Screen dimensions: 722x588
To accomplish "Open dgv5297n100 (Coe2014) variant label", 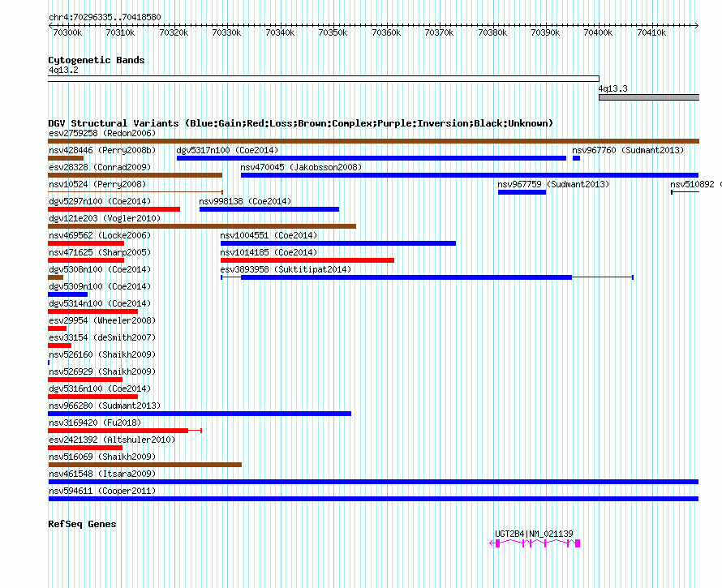I will 100,201.
